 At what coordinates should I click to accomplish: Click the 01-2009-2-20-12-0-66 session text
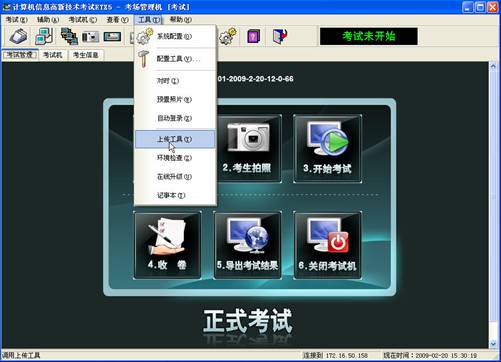click(x=255, y=79)
